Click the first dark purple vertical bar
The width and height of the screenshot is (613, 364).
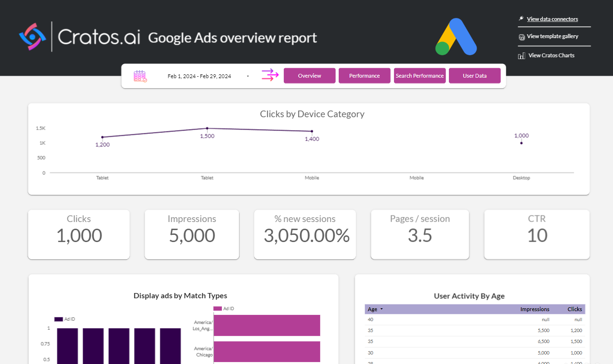tap(67, 346)
